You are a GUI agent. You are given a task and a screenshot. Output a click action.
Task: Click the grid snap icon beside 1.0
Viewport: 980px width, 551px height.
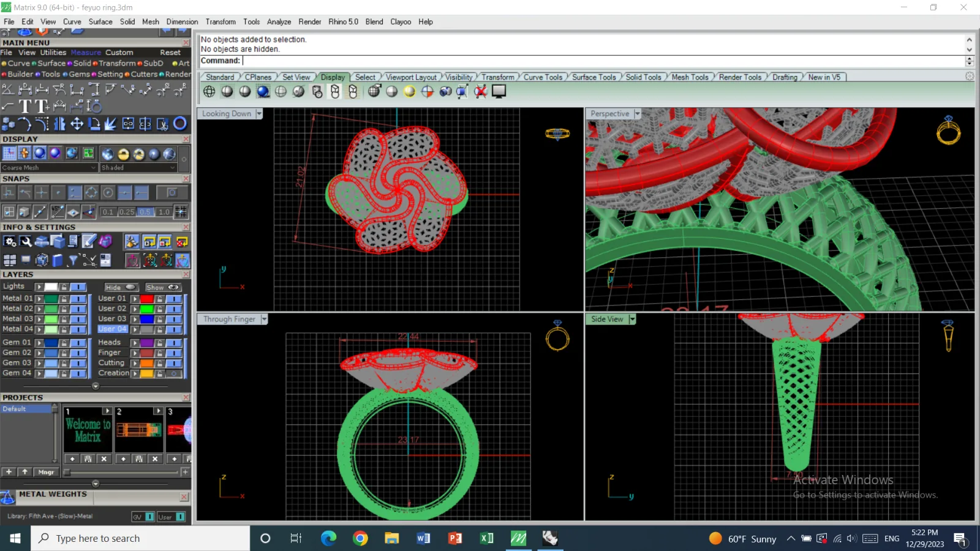[x=181, y=212]
